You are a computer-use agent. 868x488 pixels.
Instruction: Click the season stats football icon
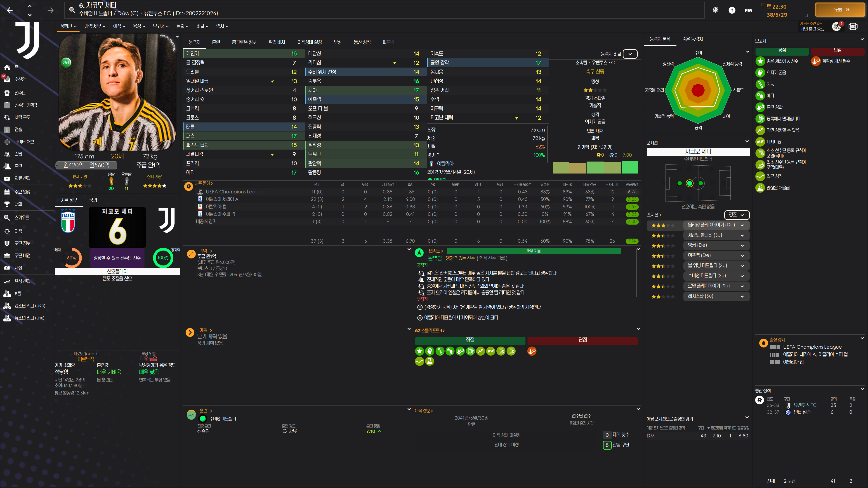pyautogui.click(x=189, y=186)
